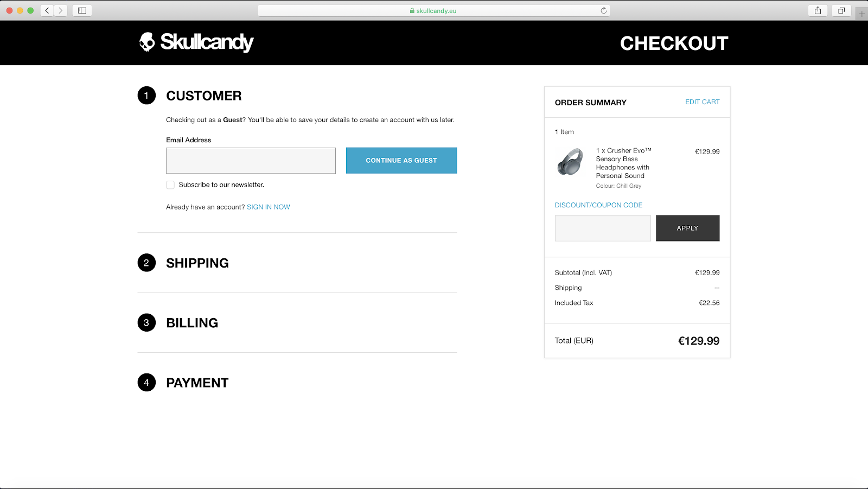
Task: Click the Checkout header title
Action: click(x=674, y=43)
